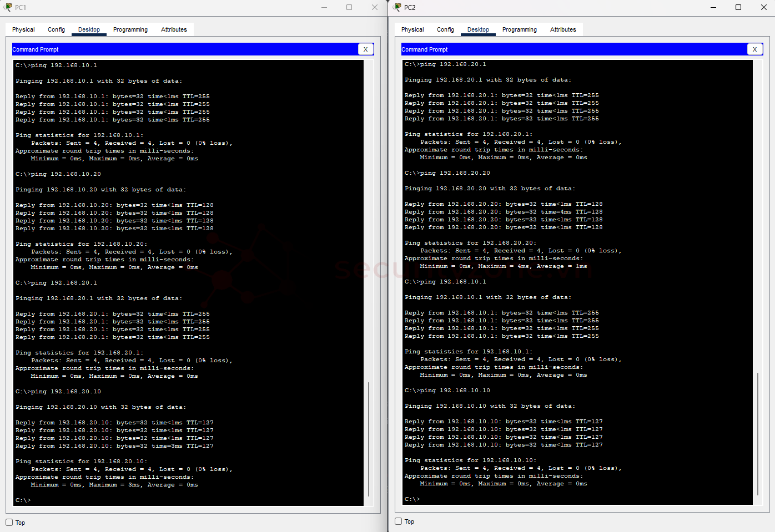The height and width of the screenshot is (532, 775).
Task: Click 'Ping statistics for 192.168.10.10:' in PC2
Action: [471, 460]
